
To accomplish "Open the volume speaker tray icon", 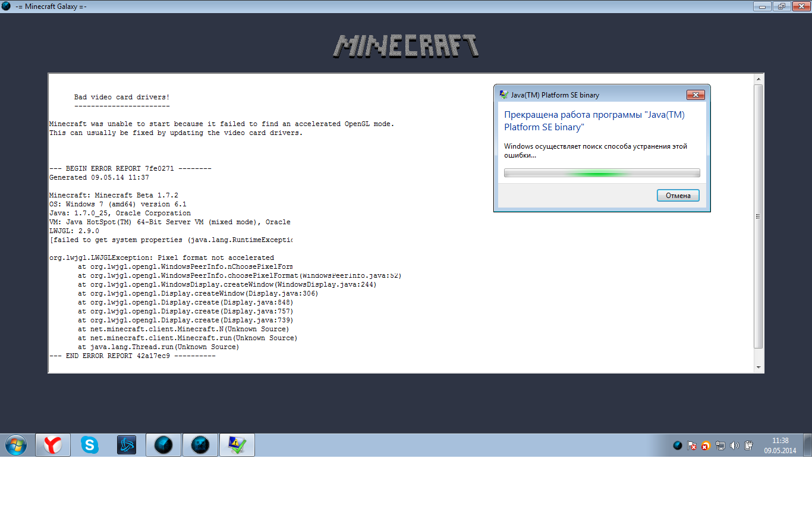I will 735,445.
